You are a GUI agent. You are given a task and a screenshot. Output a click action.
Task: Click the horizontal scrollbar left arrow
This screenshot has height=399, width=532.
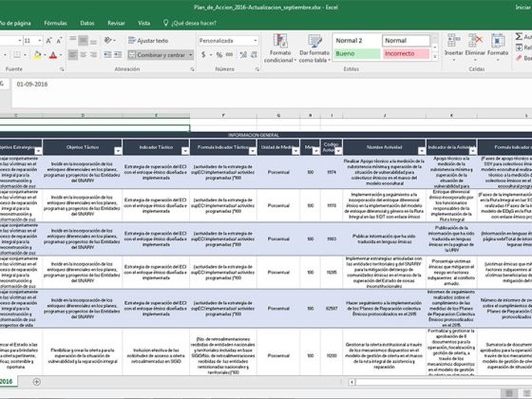click(x=351, y=382)
